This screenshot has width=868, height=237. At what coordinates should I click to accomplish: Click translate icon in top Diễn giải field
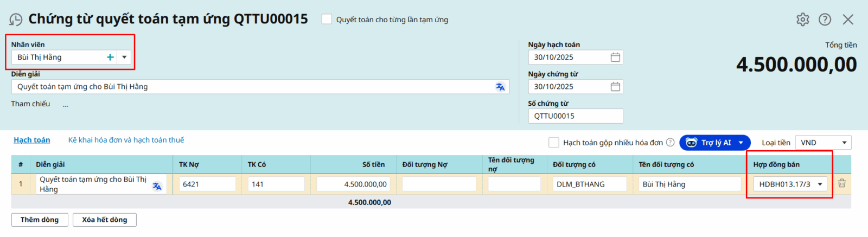click(x=500, y=87)
